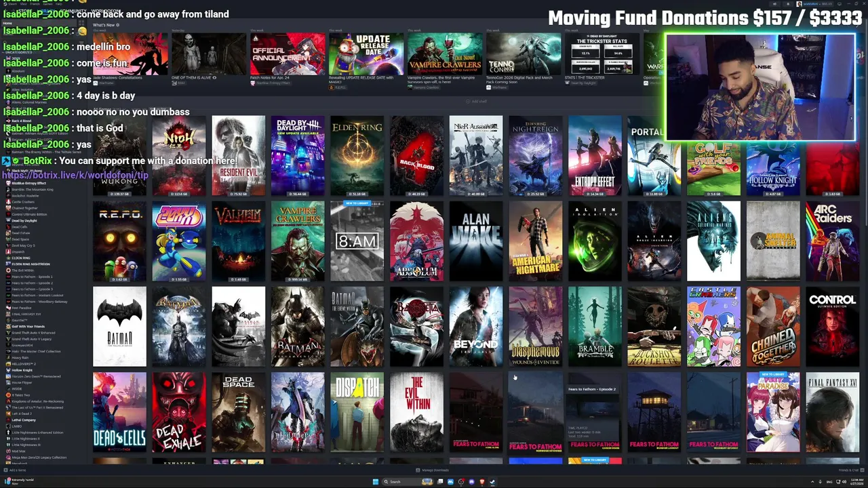Open the Dead Space cover in the grid
The width and height of the screenshot is (868, 488).
(x=238, y=412)
